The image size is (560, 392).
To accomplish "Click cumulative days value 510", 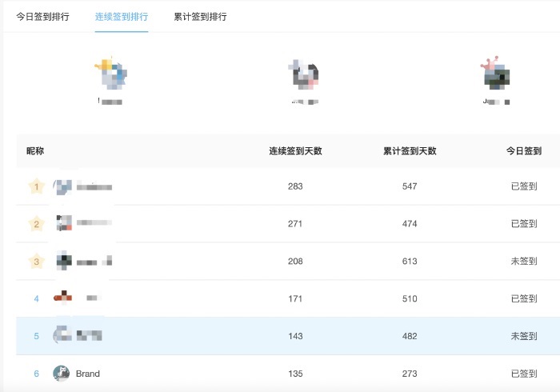I will click(410, 299).
